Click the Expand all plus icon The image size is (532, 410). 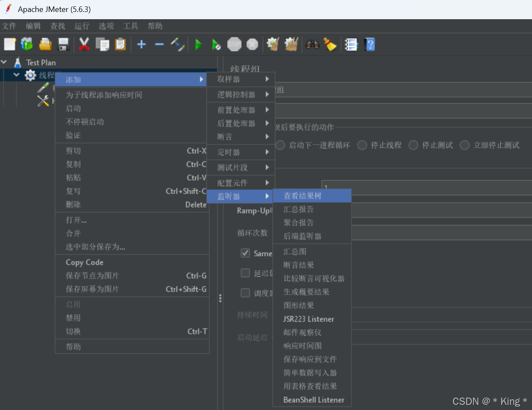click(x=141, y=44)
